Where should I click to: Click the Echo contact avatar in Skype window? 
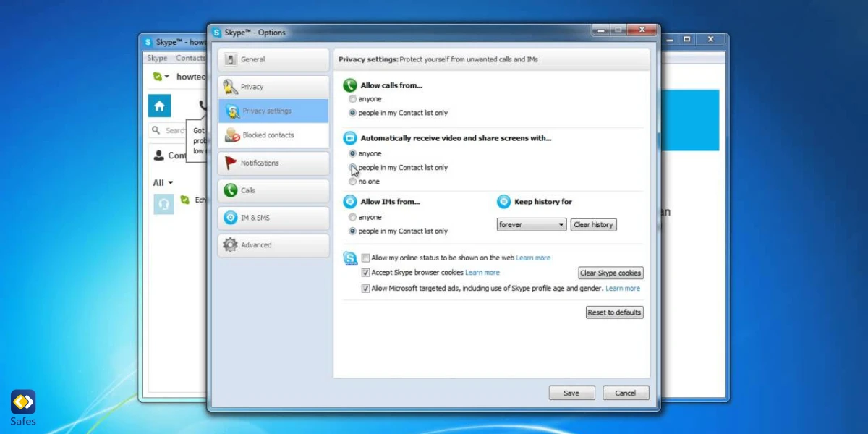click(x=164, y=205)
